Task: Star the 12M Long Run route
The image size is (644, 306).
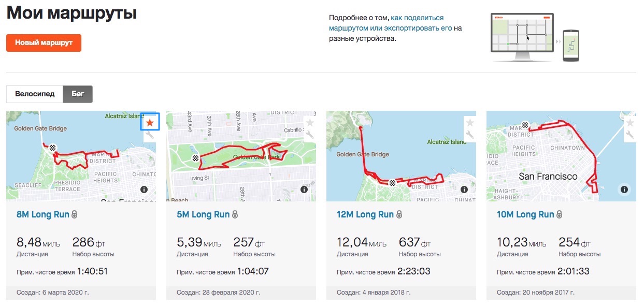Action: (470, 123)
